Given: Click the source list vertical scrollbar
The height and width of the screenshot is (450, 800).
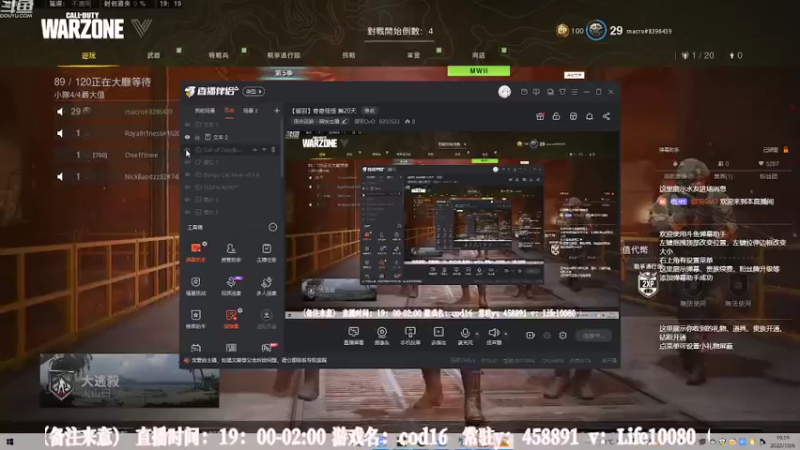Looking at the screenshot, I should (282, 148).
